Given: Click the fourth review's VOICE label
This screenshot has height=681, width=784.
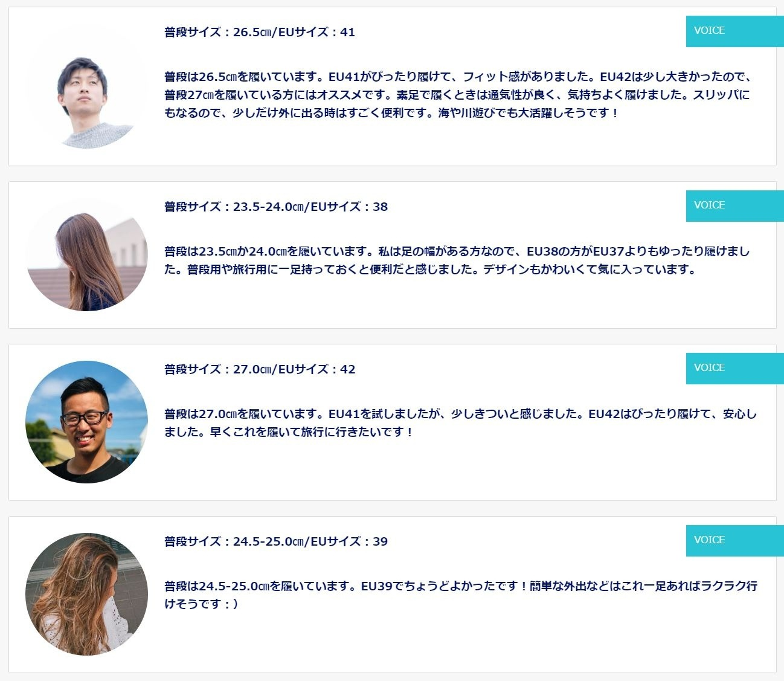Looking at the screenshot, I should 734,541.
